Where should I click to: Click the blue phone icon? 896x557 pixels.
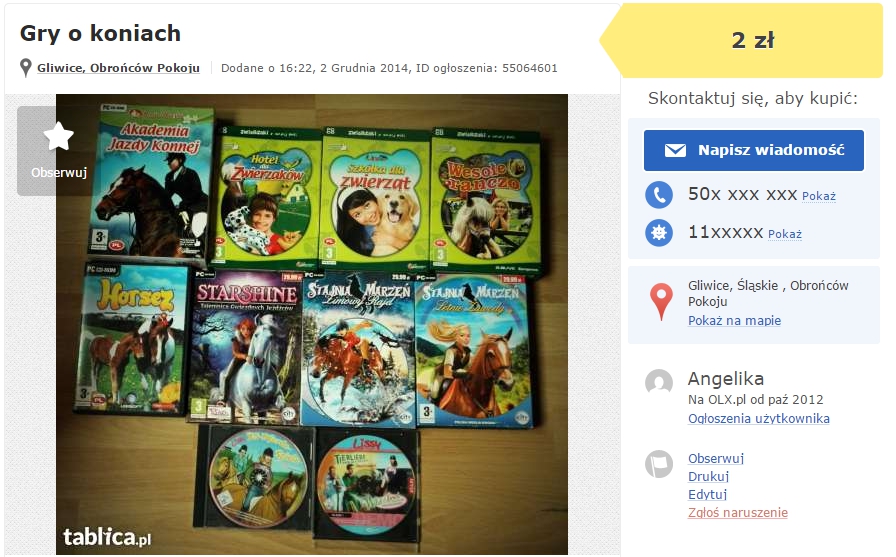pyautogui.click(x=659, y=195)
